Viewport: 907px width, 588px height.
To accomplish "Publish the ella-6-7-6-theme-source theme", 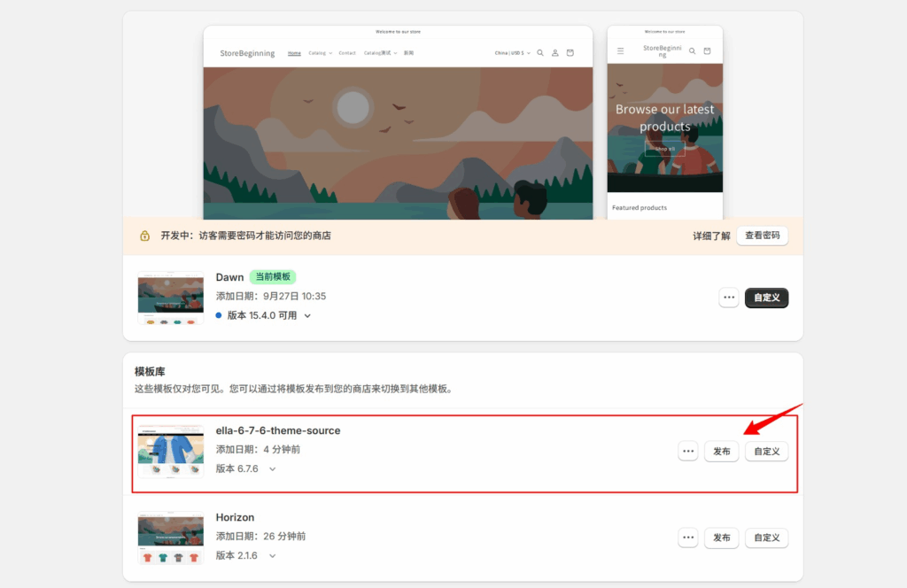I will tap(721, 452).
